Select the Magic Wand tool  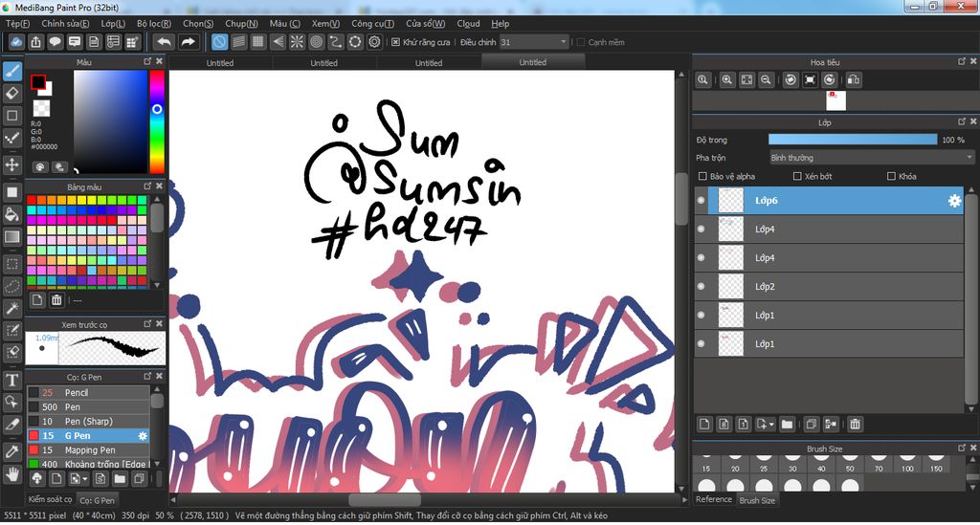[x=11, y=308]
